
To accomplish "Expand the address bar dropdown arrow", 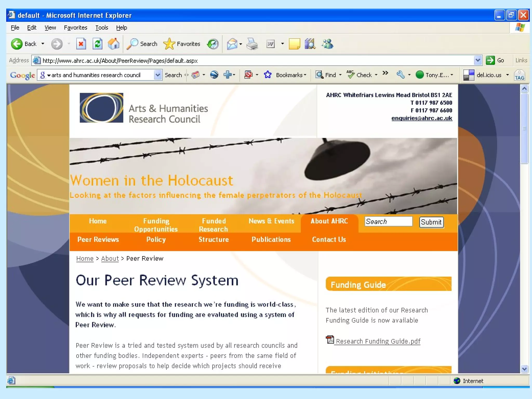I will coord(478,61).
